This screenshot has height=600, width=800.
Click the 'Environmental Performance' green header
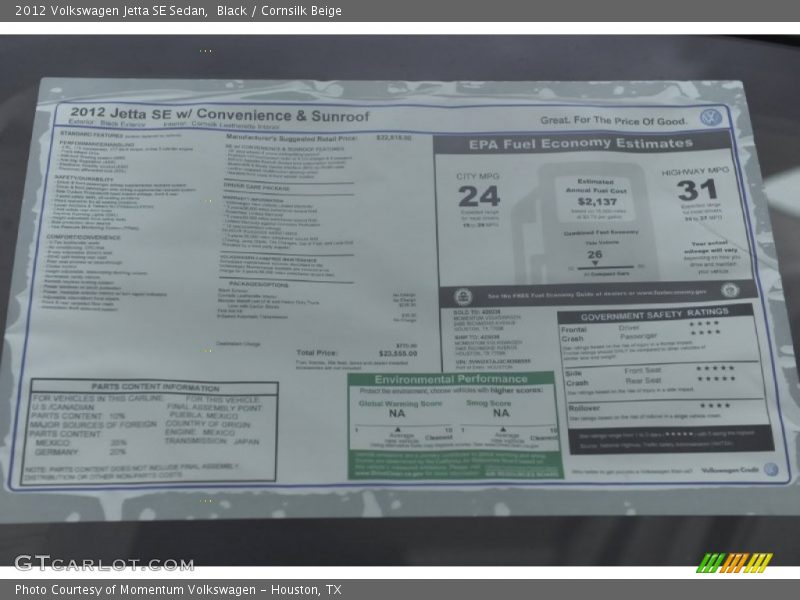pos(451,379)
